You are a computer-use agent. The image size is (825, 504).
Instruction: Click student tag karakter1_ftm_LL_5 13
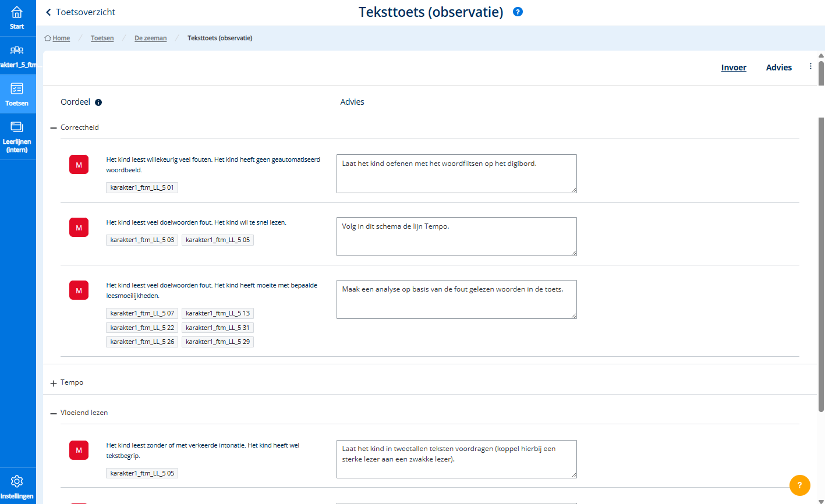click(218, 313)
